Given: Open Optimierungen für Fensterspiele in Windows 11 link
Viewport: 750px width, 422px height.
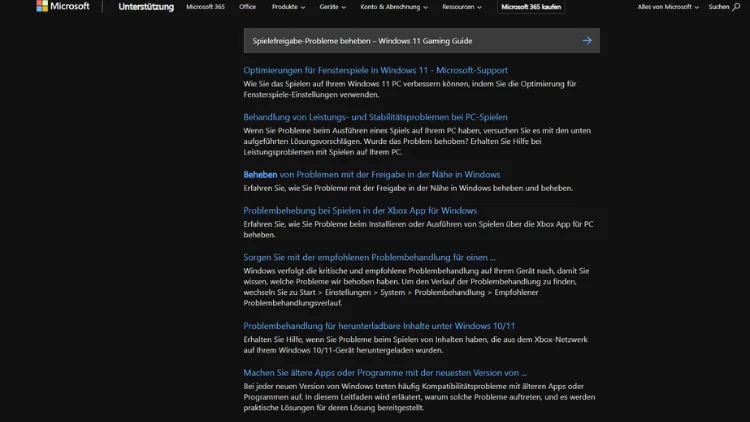Looking at the screenshot, I should 375,70.
